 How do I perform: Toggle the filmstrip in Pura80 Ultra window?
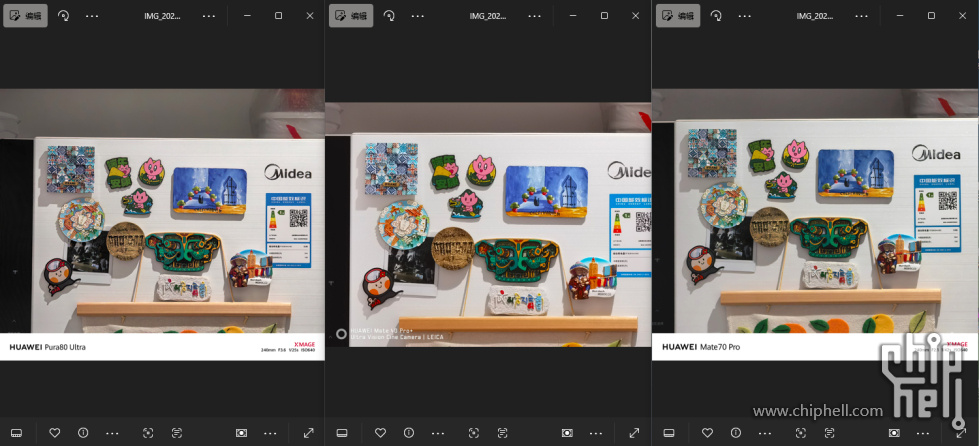click(16, 433)
